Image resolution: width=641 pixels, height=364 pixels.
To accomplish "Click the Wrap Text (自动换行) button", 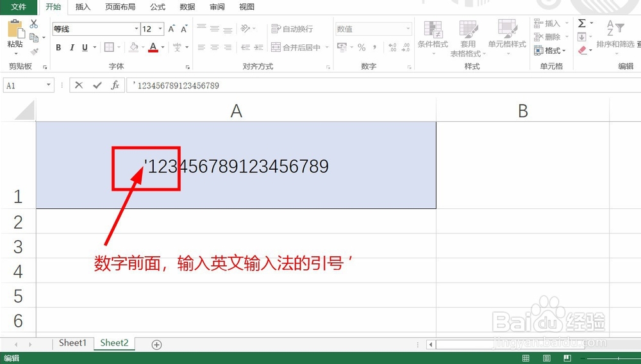I will point(292,29).
